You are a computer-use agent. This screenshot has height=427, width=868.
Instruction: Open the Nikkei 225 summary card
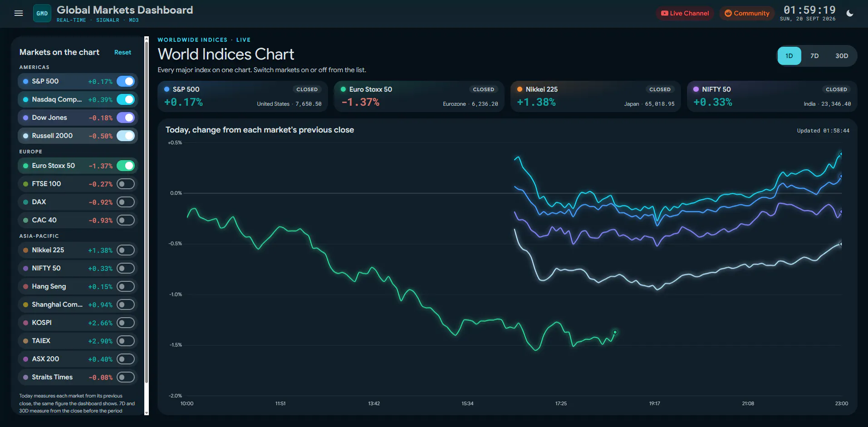[596, 96]
